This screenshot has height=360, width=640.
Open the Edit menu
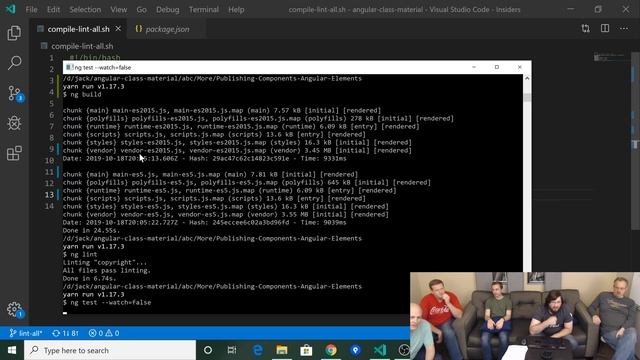53,9
